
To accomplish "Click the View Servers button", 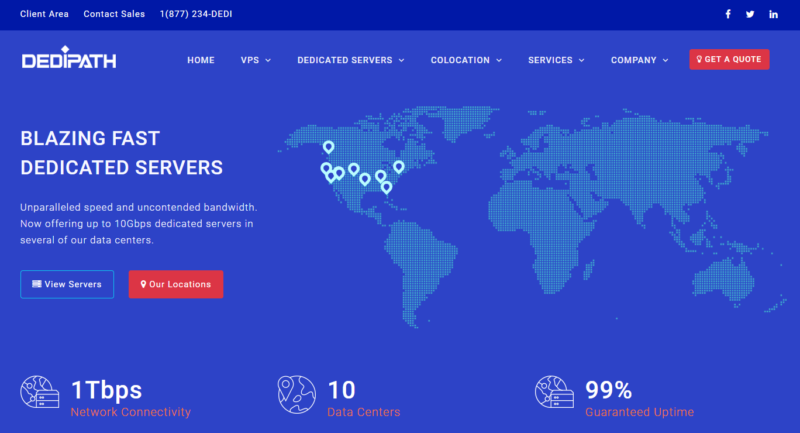I will click(x=67, y=284).
